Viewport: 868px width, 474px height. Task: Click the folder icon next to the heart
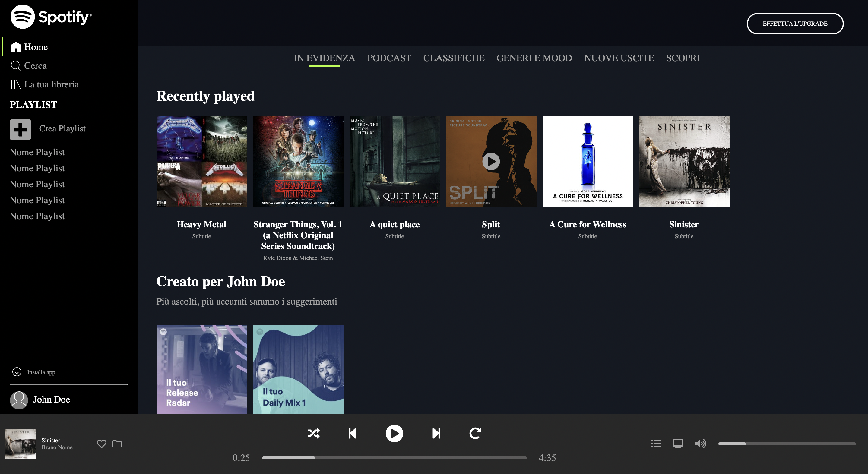[x=117, y=444]
